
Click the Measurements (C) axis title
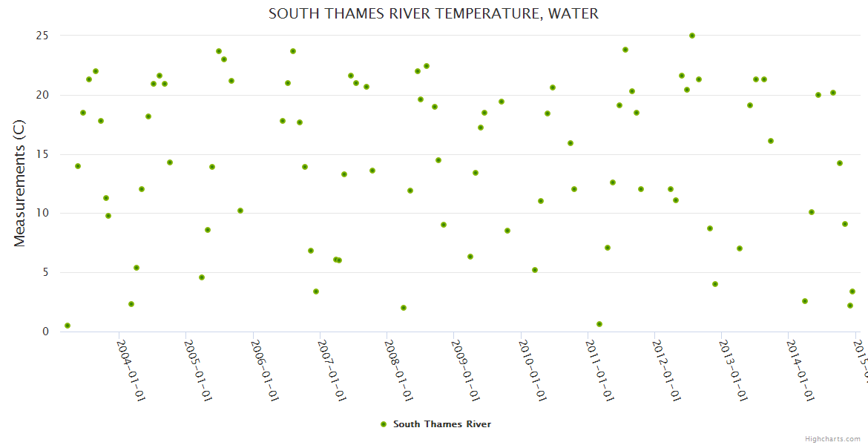tap(20, 185)
